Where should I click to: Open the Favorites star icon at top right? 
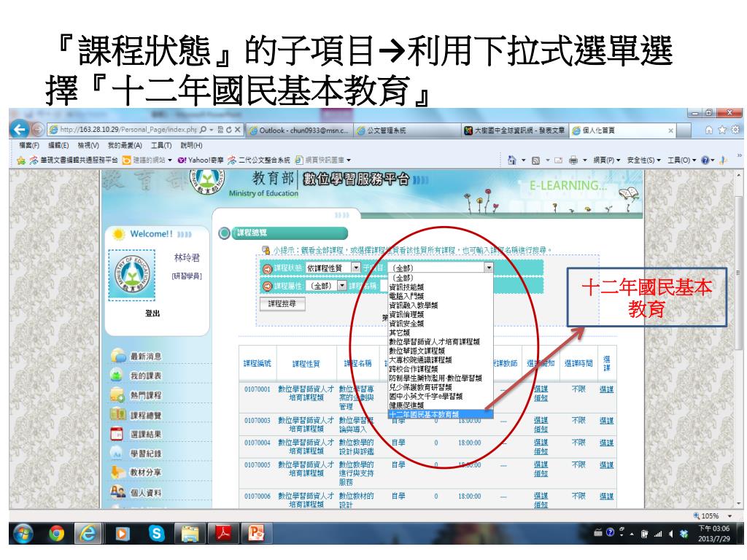pos(722,130)
